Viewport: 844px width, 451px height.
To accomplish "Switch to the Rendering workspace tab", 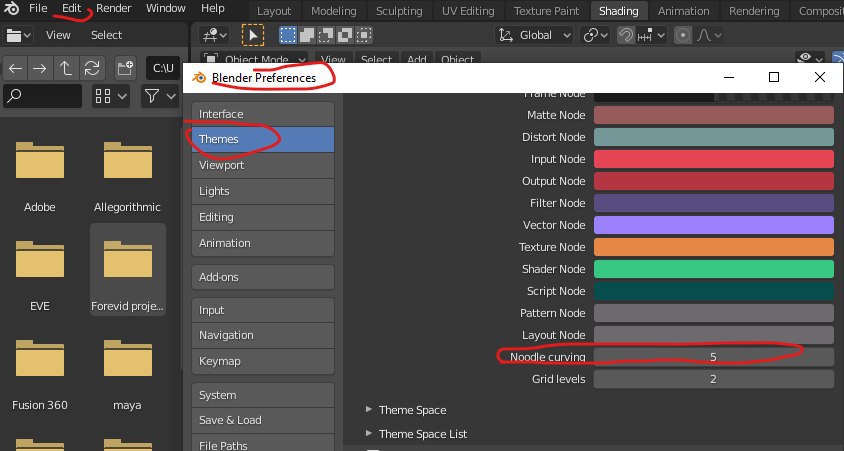I will point(754,11).
